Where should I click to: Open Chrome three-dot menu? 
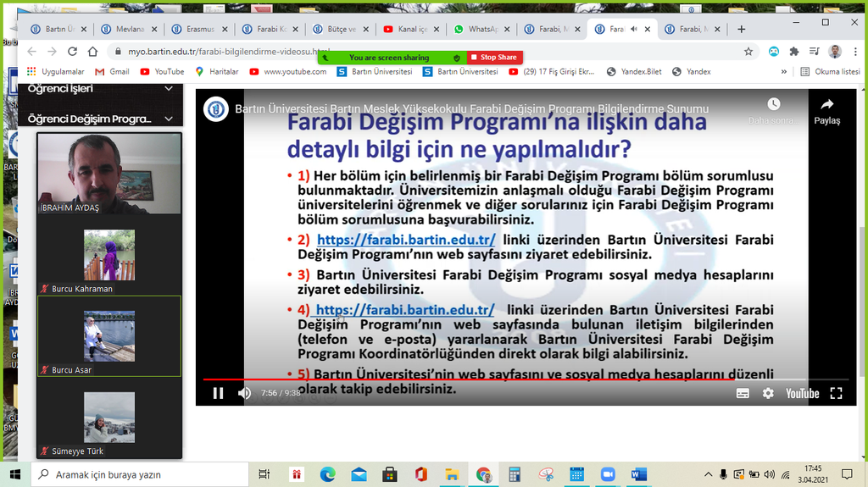(x=855, y=52)
